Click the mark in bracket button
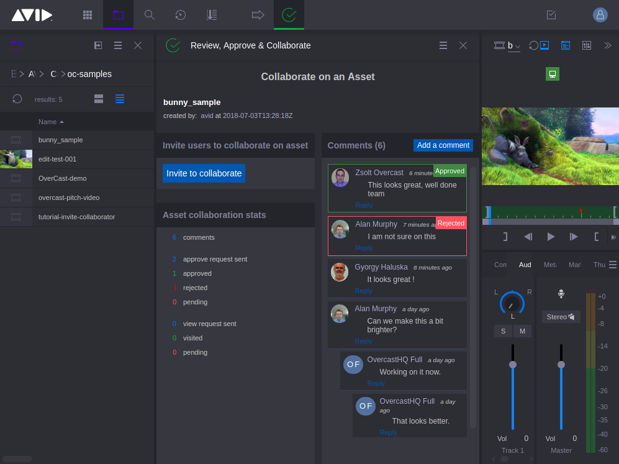Viewport: 619px width, 464px height. [505, 237]
